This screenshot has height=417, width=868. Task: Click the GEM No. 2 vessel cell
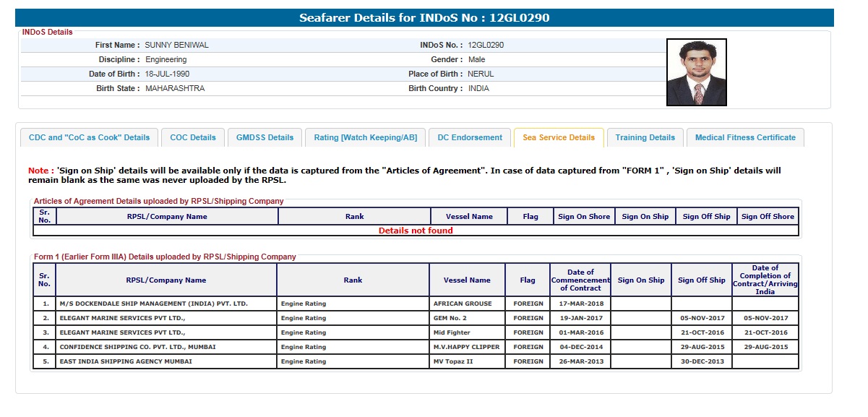click(x=450, y=318)
